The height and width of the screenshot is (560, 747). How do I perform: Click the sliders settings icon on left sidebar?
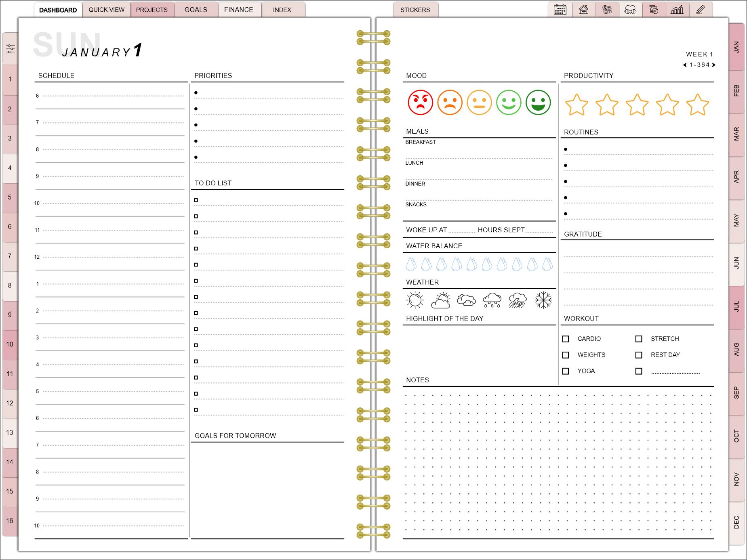(x=11, y=49)
